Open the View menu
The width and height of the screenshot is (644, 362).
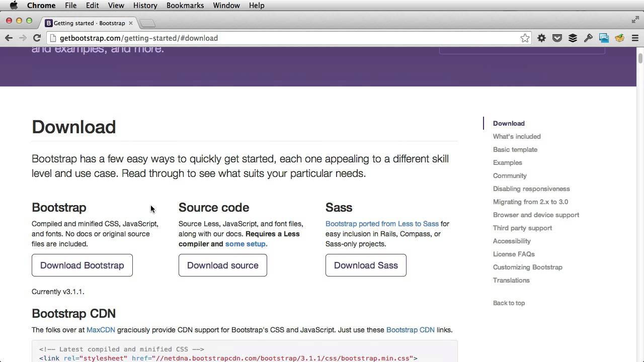click(116, 6)
